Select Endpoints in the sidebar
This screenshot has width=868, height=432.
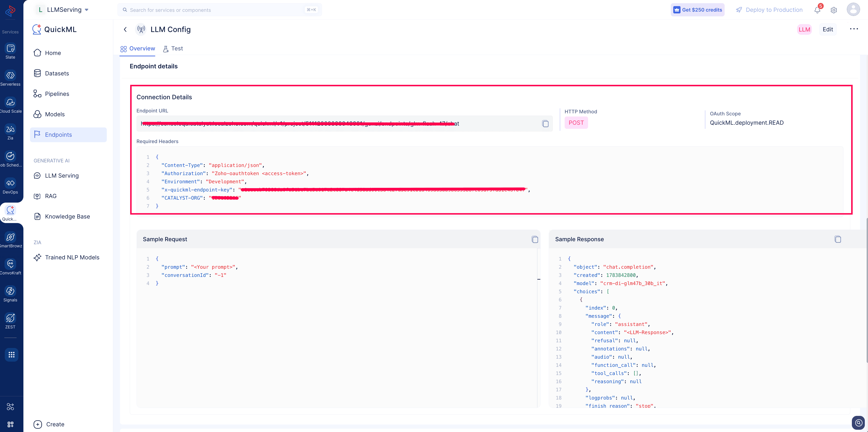point(68,135)
